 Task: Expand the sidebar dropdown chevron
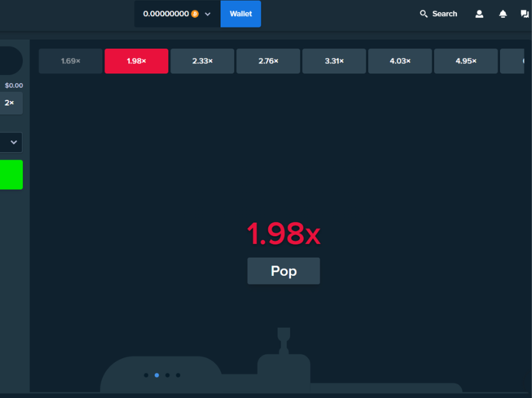[x=14, y=142]
